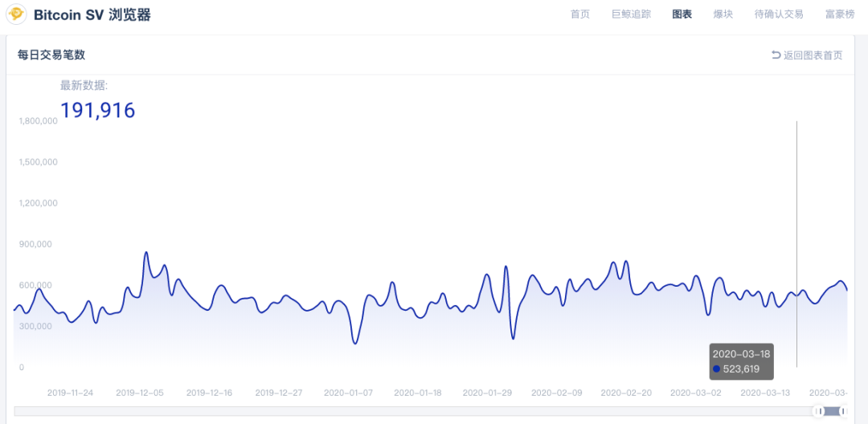Viewport: 868px width, 424px height.
Task: Click the 2019-12-05 date axis label
Action: 140,393
